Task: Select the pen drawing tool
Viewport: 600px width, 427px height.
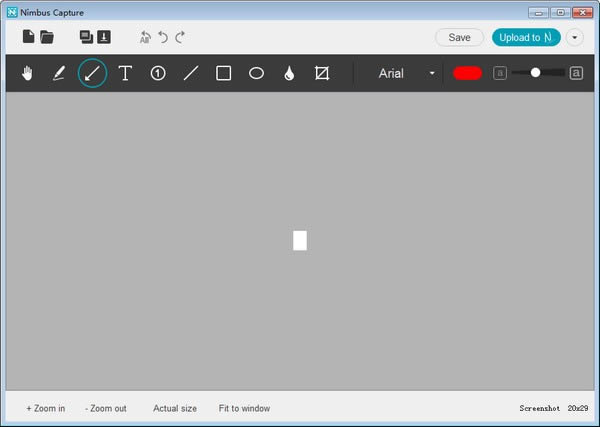Action: point(59,73)
